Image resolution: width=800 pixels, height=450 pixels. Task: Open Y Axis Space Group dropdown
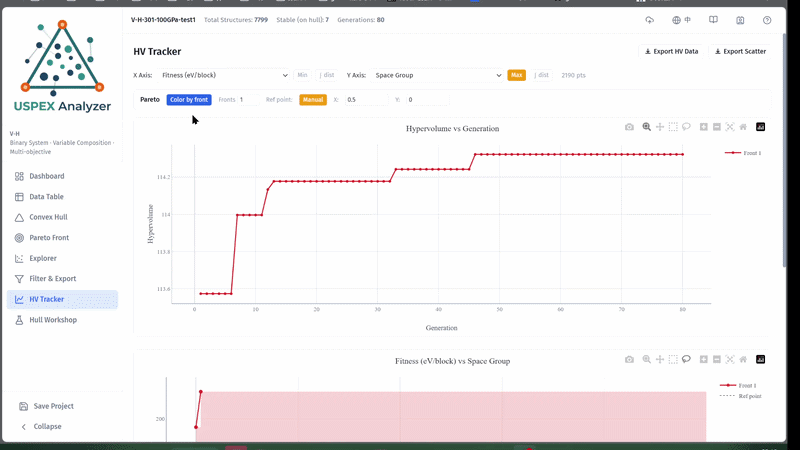click(437, 75)
